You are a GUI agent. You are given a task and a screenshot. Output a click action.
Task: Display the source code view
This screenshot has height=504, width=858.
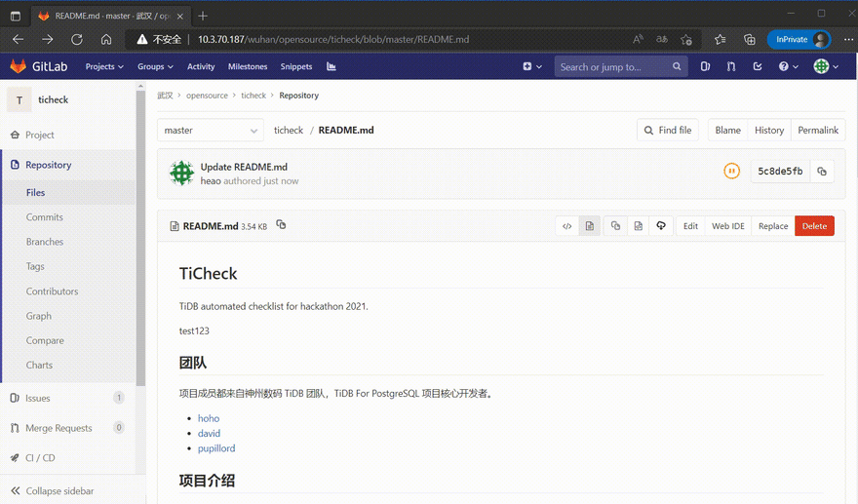point(566,226)
